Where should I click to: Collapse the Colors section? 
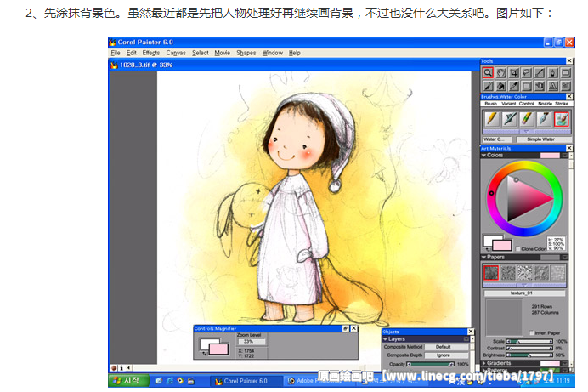tap(484, 156)
